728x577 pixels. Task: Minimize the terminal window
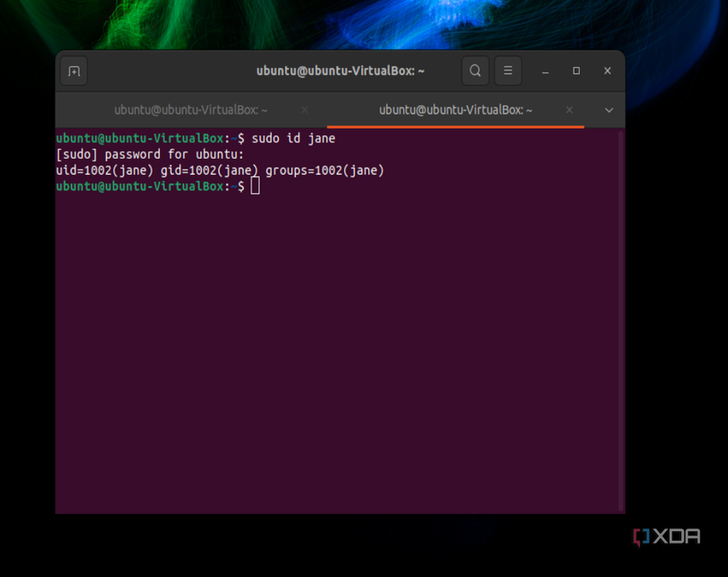545,71
